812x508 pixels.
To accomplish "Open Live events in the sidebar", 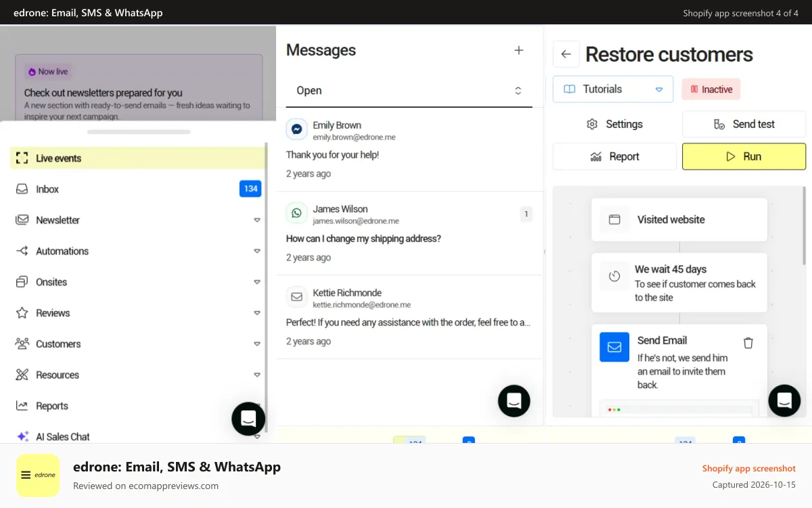I will pos(137,158).
